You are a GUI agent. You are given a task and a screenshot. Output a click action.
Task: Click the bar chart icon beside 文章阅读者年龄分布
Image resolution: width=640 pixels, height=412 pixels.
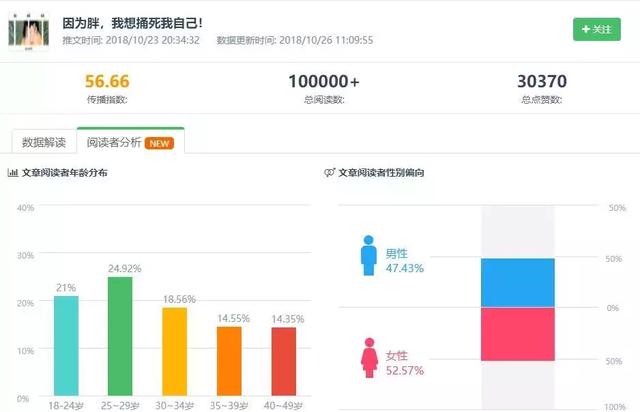click(13, 173)
